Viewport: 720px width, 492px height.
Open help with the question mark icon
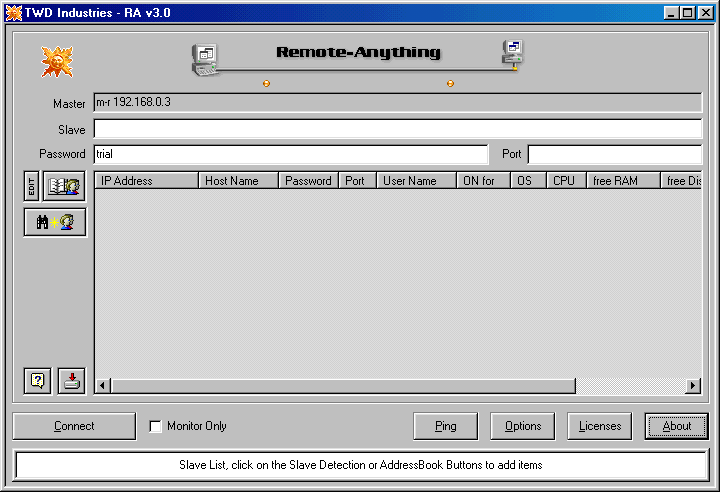[38, 380]
